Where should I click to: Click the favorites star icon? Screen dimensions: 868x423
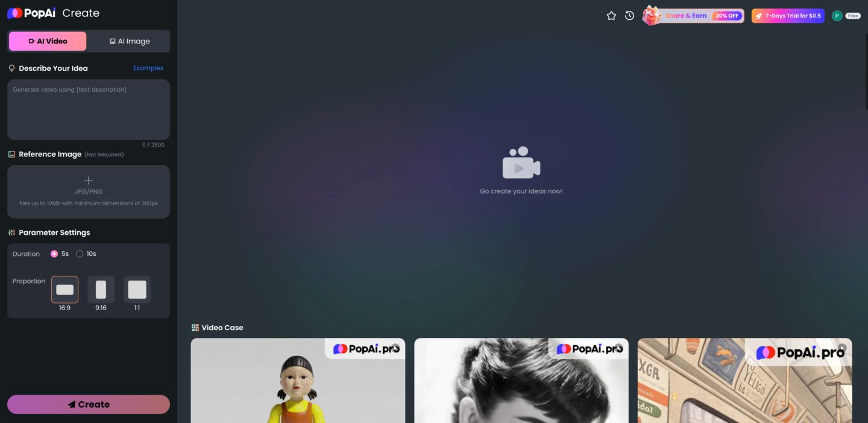pos(611,16)
